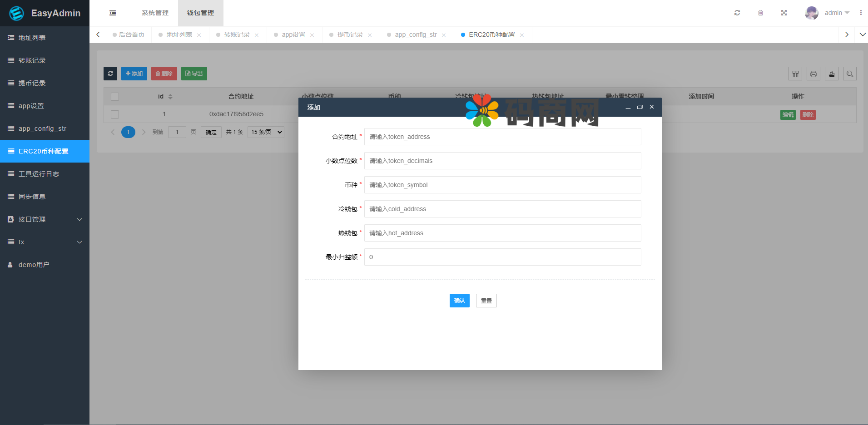Click the dark table refresh button
Viewport: 868px width, 425px height.
(x=110, y=74)
